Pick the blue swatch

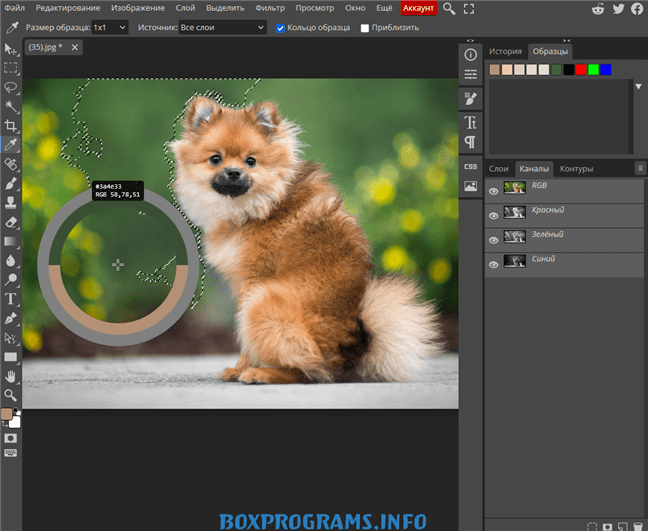[x=605, y=69]
